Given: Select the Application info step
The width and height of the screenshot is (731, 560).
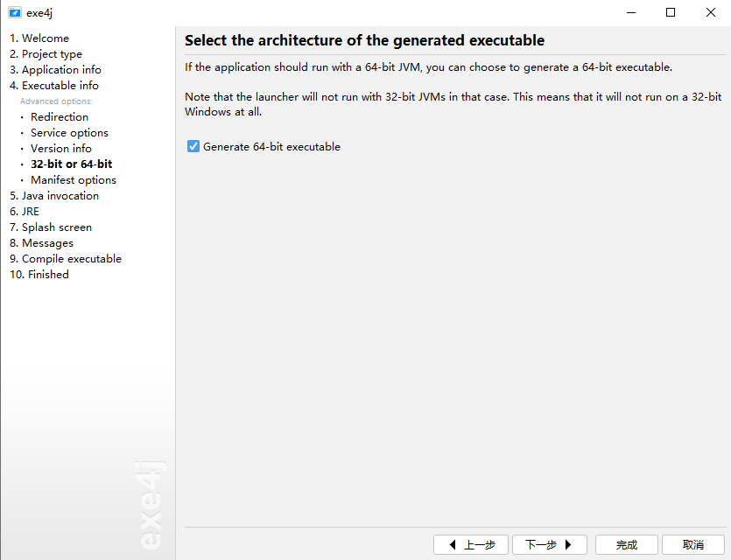Looking at the screenshot, I should click(55, 70).
